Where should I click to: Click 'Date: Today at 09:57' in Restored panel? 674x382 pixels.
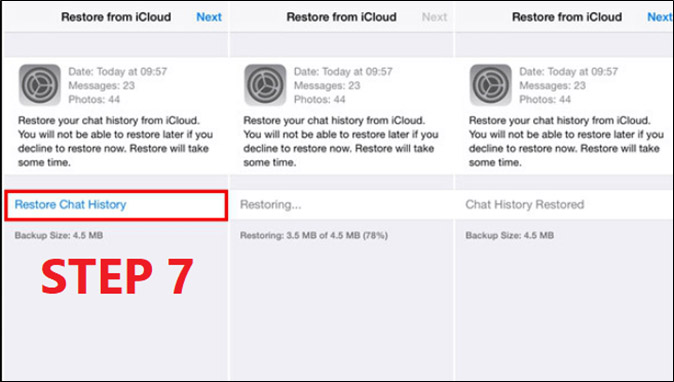(x=568, y=72)
